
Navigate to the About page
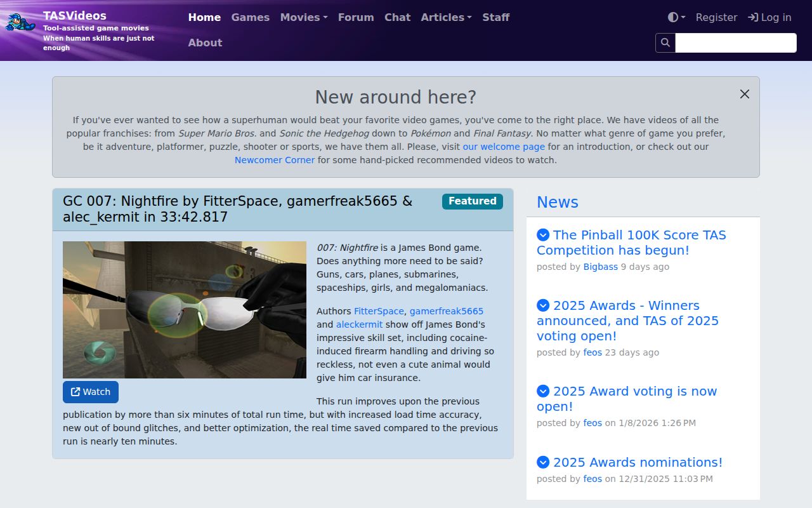(204, 43)
